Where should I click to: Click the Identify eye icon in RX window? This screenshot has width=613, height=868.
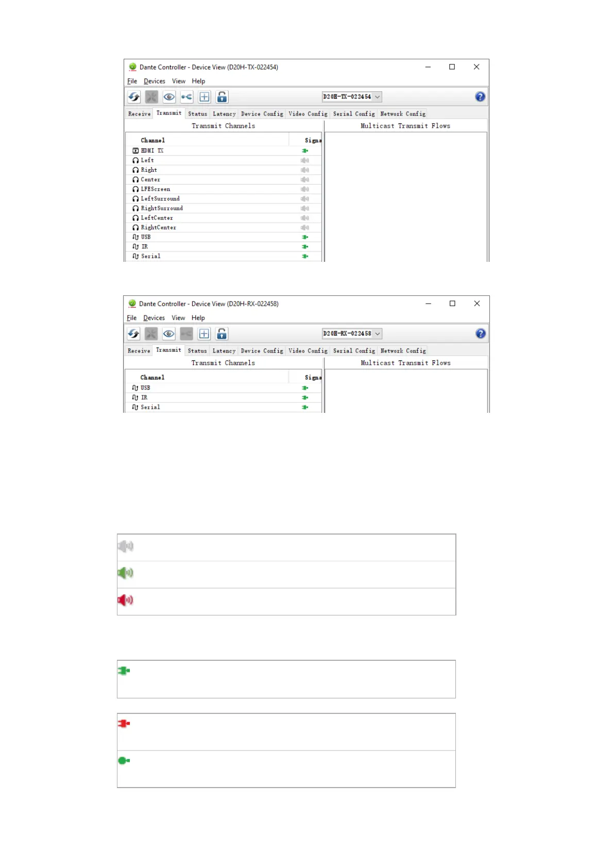[168, 334]
